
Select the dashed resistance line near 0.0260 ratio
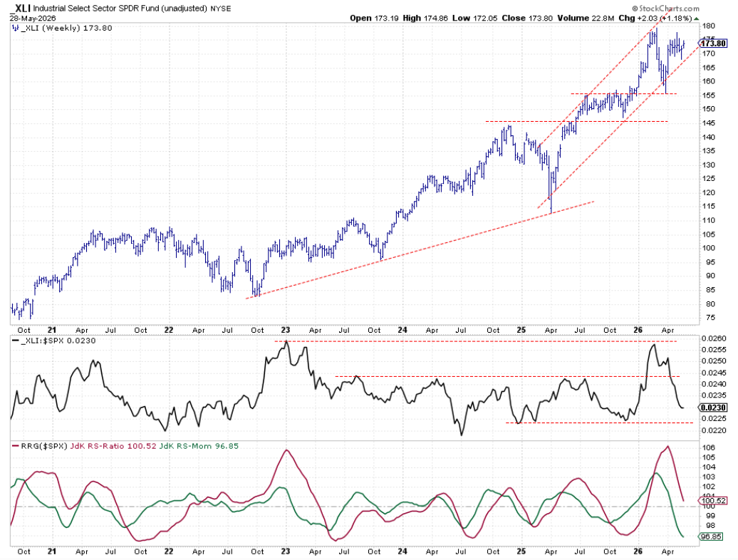pos(475,341)
